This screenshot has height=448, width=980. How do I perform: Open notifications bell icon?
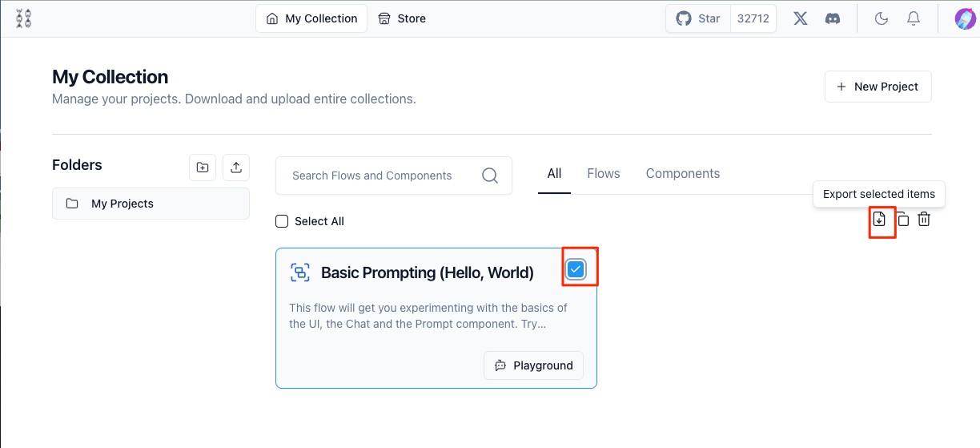(x=914, y=18)
